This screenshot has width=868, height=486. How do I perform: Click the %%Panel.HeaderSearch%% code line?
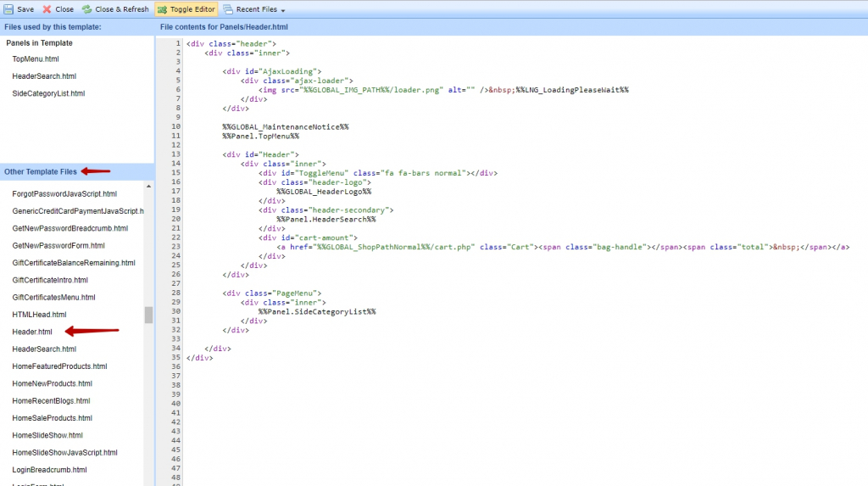[326, 220]
